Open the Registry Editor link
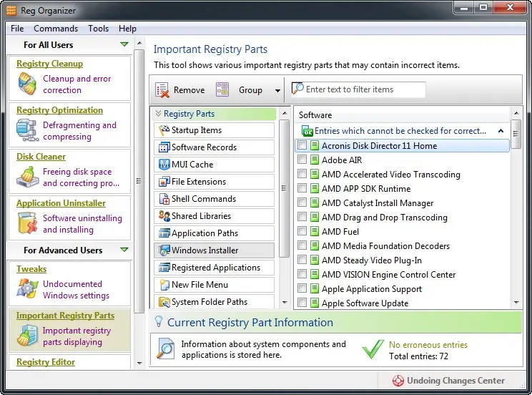 point(46,362)
